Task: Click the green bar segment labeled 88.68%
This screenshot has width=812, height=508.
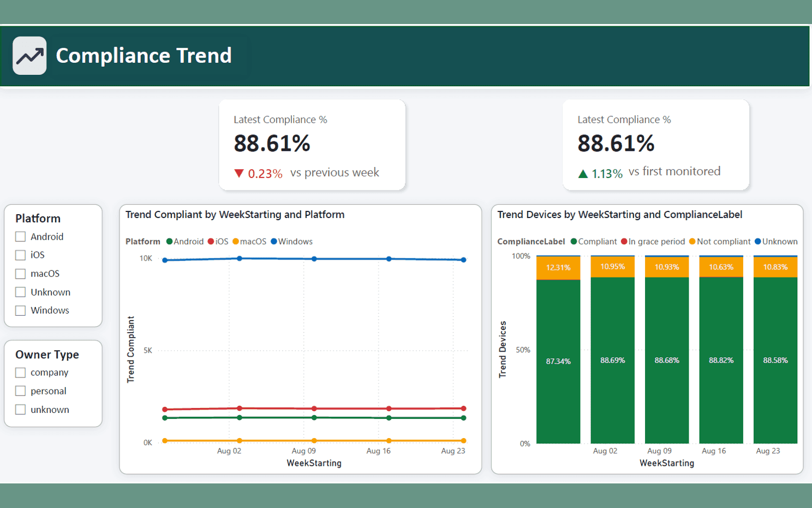Action: (667, 361)
